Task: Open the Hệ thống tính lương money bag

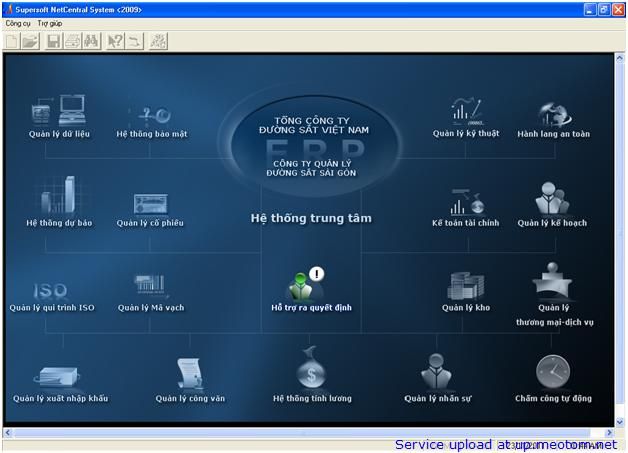Action: (x=311, y=368)
